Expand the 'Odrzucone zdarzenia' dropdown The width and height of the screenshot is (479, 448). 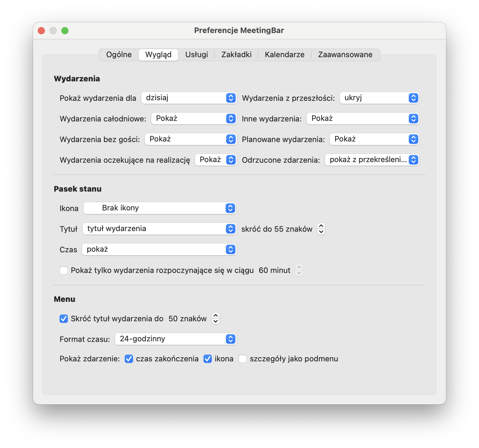tap(372, 160)
